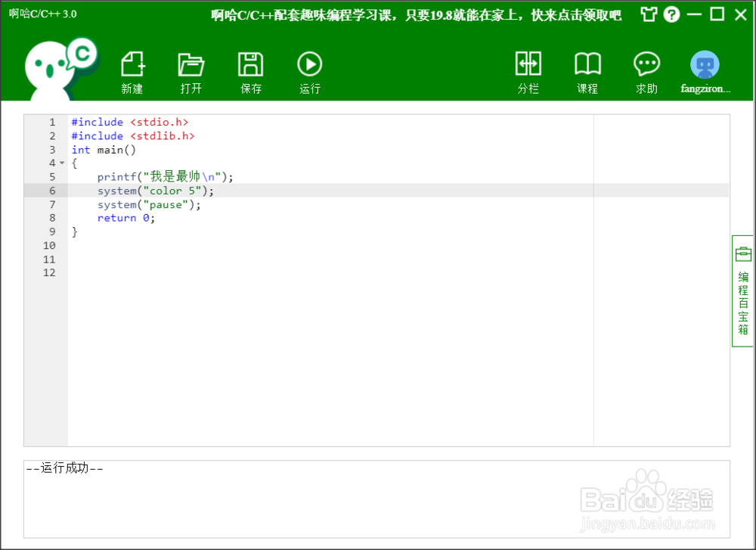756x550 pixels.
Task: Click the promotional course banner text
Action: 416,15
